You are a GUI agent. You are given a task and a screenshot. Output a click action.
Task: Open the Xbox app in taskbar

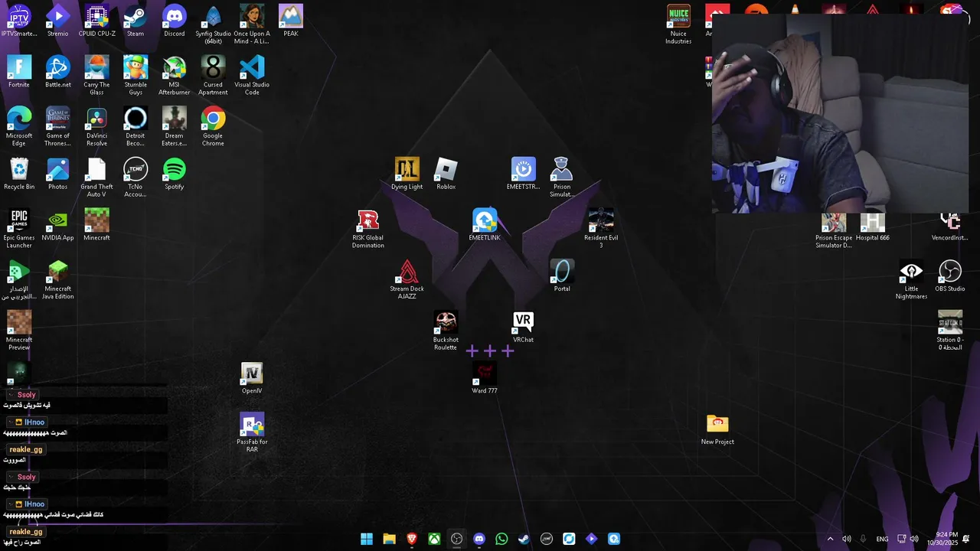pos(434,539)
